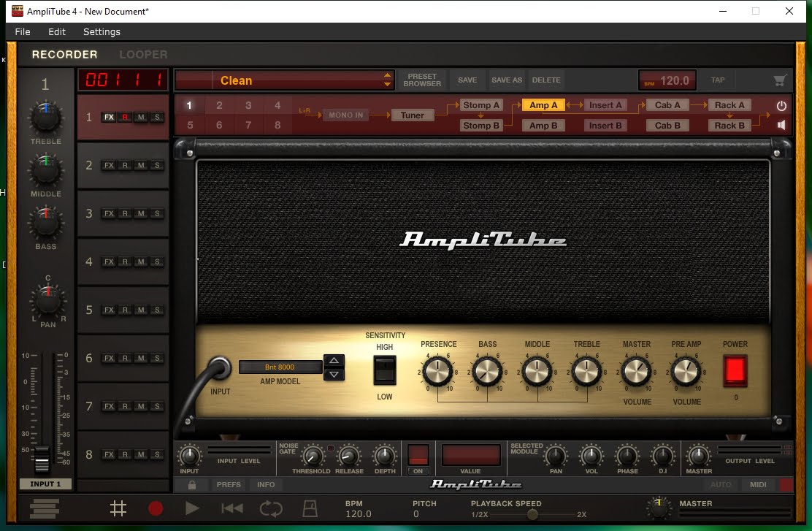This screenshot has width=812, height=531.
Task: Switch to the LOOPER tab
Action: click(x=143, y=54)
